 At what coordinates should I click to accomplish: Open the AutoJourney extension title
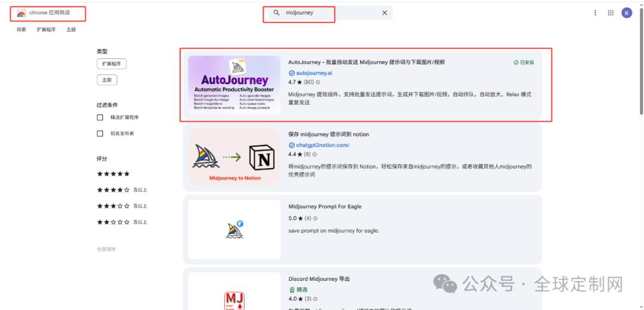[366, 63]
